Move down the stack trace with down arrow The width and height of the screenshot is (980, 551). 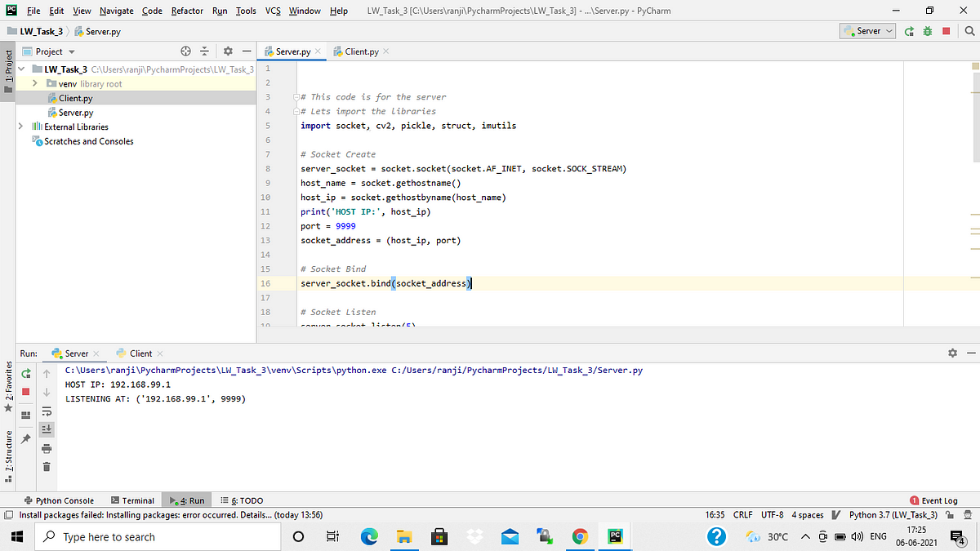pos(47,392)
